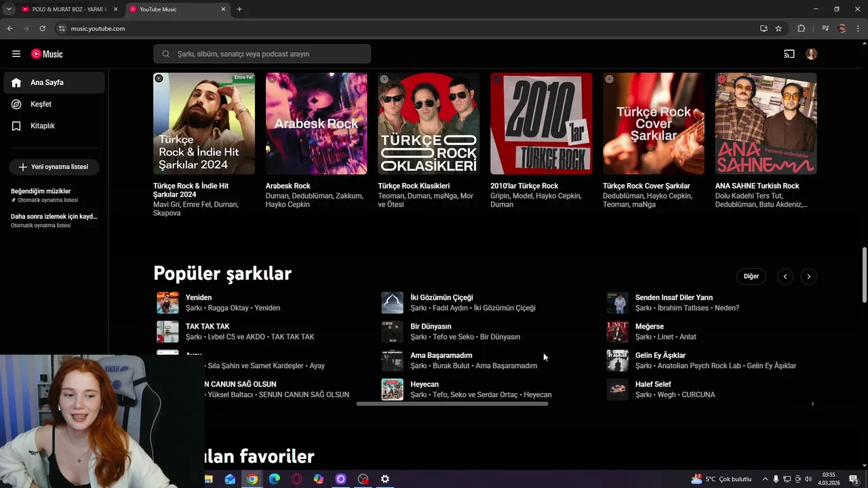Image resolution: width=868 pixels, height=488 pixels.
Task: Click the site information icon in address bar
Action: pos(61,28)
